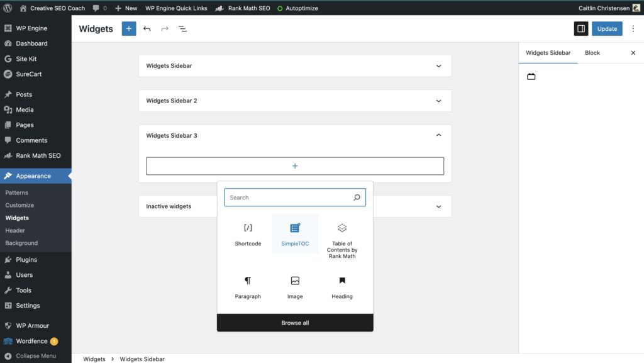Click the Browse all button
The height and width of the screenshot is (363, 644).
pyautogui.click(x=295, y=323)
